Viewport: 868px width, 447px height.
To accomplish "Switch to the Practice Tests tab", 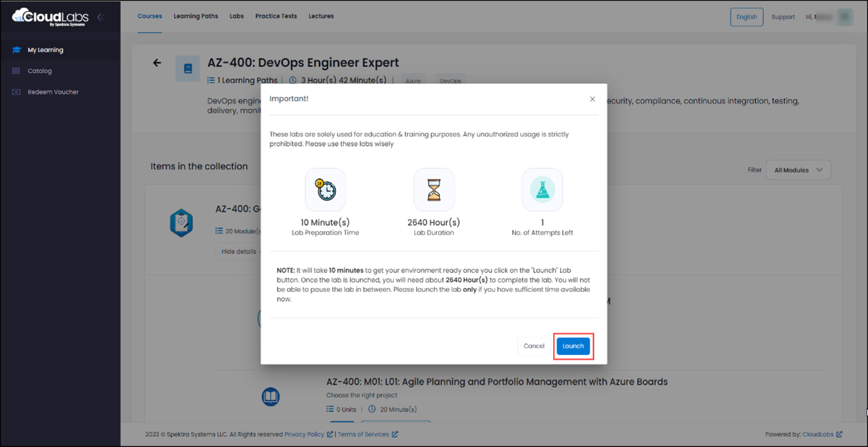I will click(276, 16).
